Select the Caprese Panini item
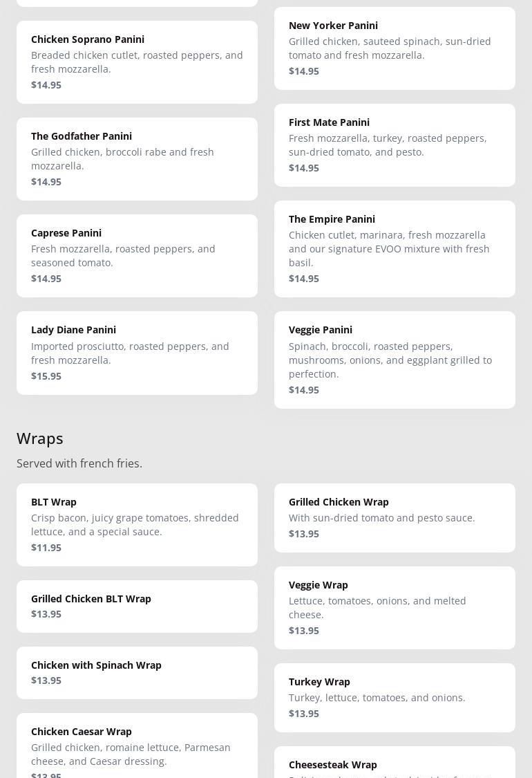Image resolution: width=532 pixels, height=778 pixels. pos(137,255)
